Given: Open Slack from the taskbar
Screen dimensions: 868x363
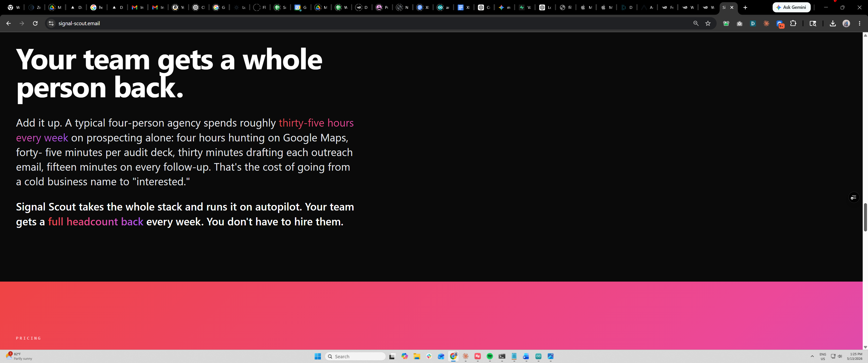Looking at the screenshot, I should [429, 356].
